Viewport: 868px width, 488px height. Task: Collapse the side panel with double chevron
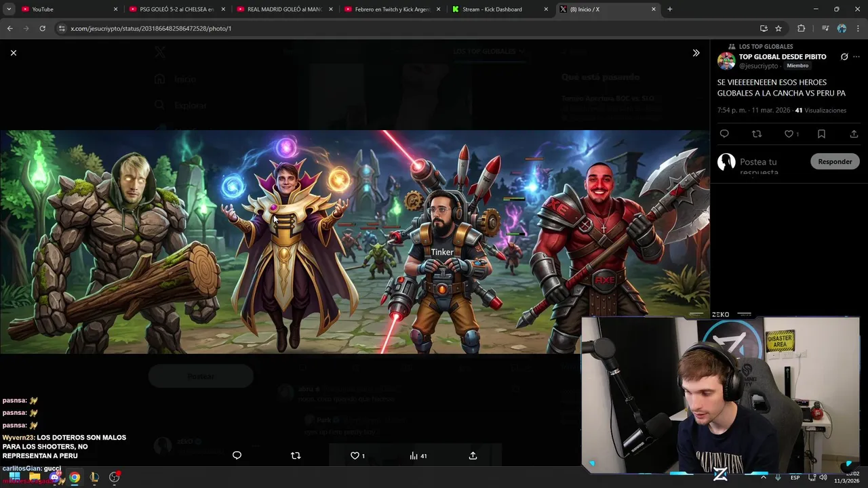(x=696, y=53)
